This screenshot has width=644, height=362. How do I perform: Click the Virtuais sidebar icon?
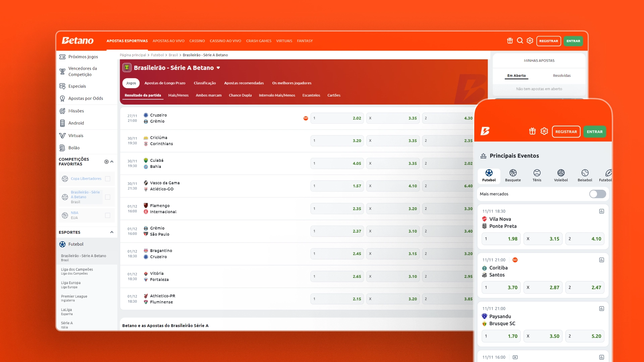62,135
